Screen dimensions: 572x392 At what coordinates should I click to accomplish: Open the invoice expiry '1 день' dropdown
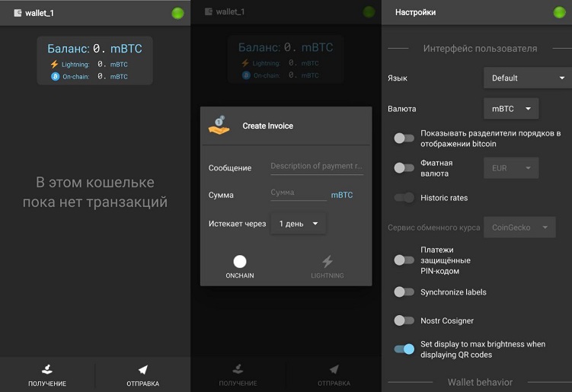coord(298,224)
